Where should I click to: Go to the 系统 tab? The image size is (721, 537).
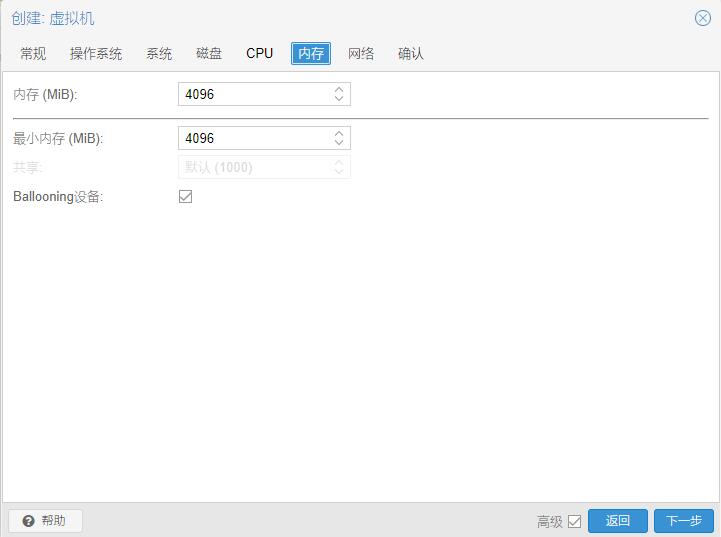[x=159, y=54]
